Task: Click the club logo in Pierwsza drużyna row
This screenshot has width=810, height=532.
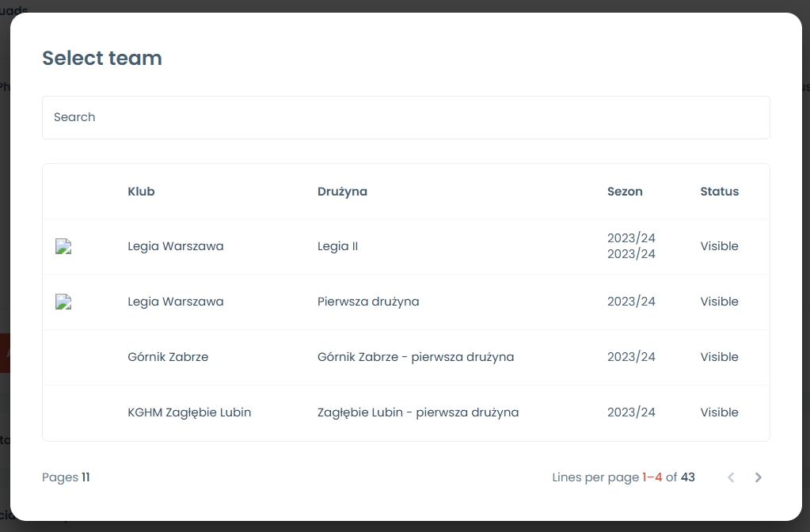Action: [63, 302]
